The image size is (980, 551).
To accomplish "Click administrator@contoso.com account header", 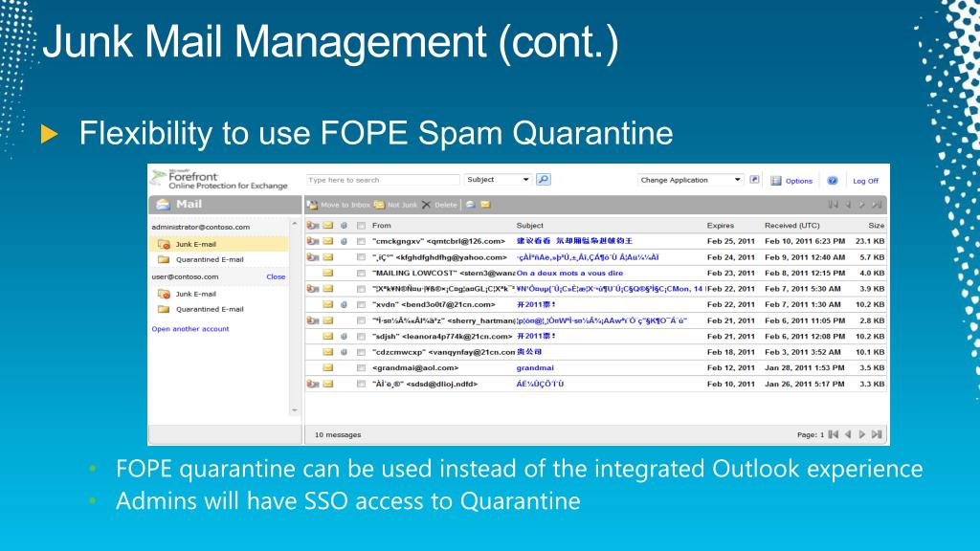I will [x=201, y=227].
